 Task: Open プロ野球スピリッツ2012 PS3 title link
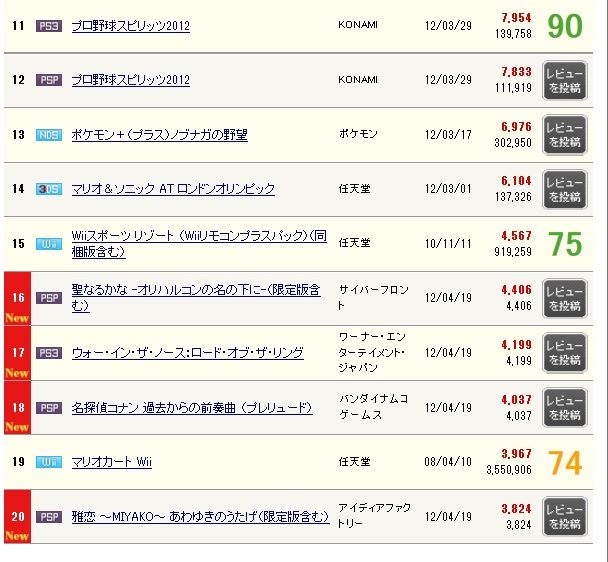point(130,25)
